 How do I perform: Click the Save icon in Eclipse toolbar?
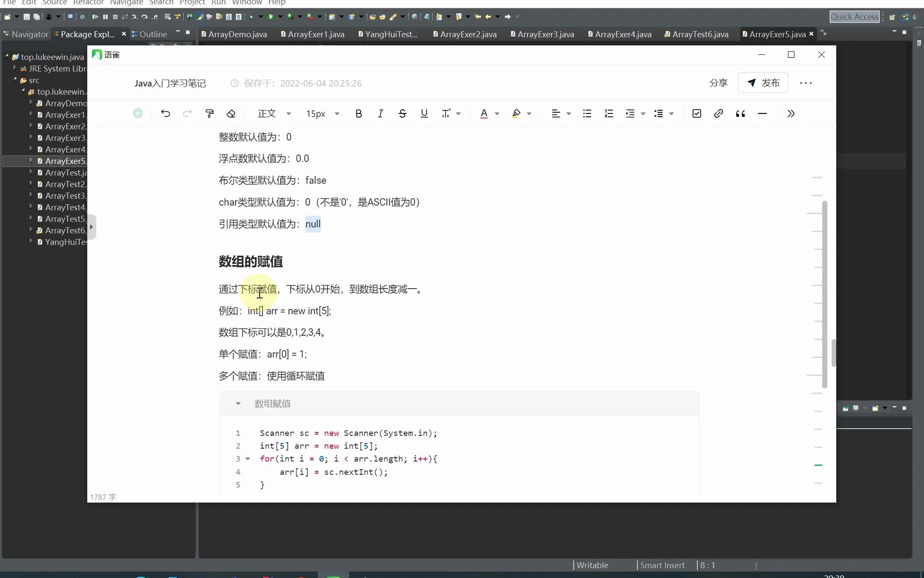click(27, 17)
